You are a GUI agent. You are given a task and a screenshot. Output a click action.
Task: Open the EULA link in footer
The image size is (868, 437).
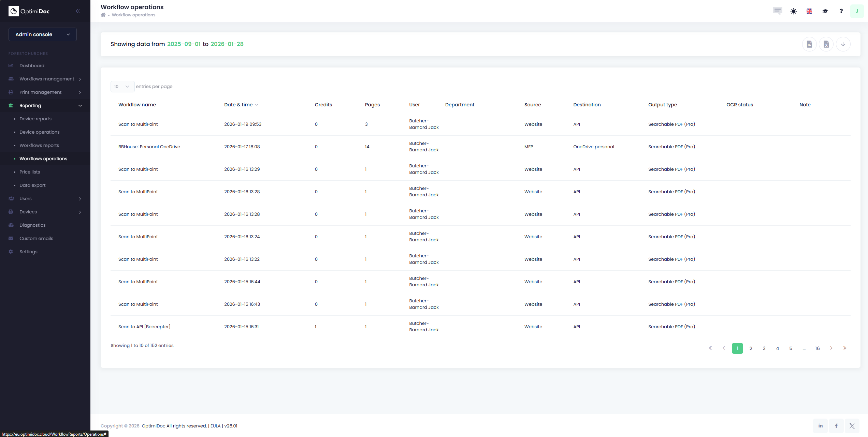tap(215, 426)
